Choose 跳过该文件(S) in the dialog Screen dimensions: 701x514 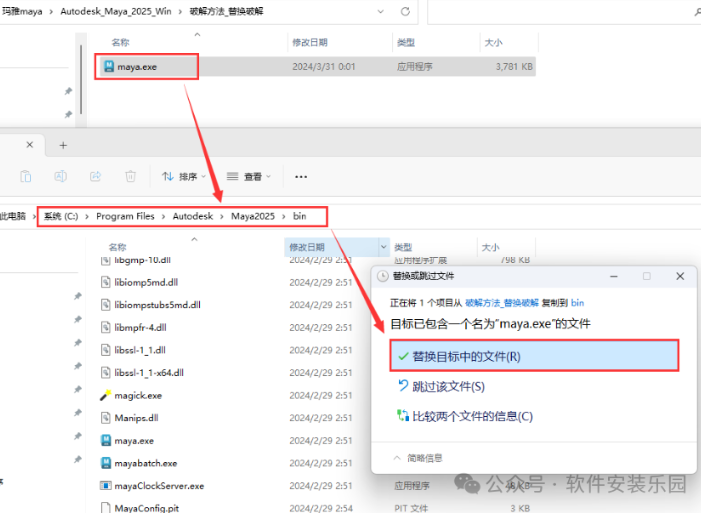click(448, 386)
